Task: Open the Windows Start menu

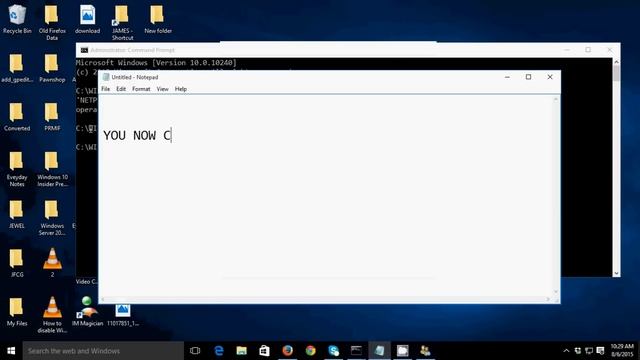Action: (11, 351)
